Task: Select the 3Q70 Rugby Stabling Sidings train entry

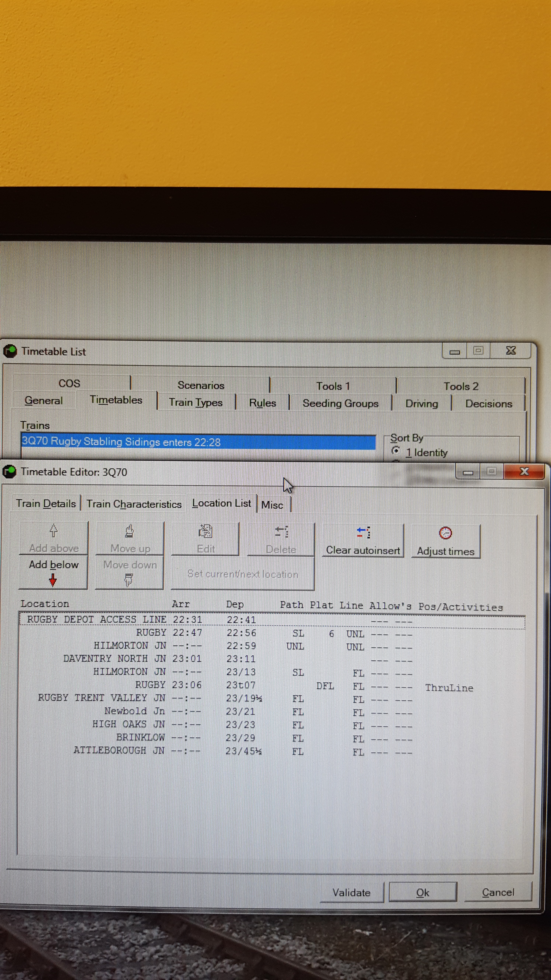Action: pyautogui.click(x=198, y=442)
